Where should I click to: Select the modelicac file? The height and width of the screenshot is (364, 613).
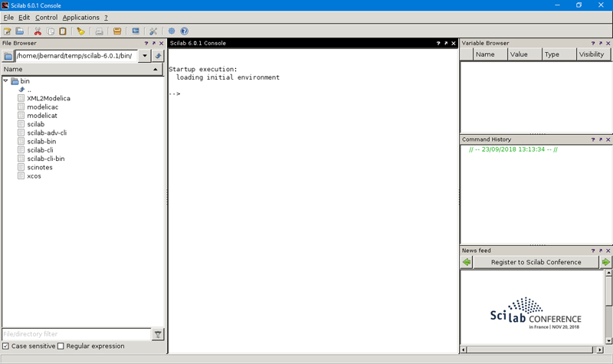click(43, 107)
